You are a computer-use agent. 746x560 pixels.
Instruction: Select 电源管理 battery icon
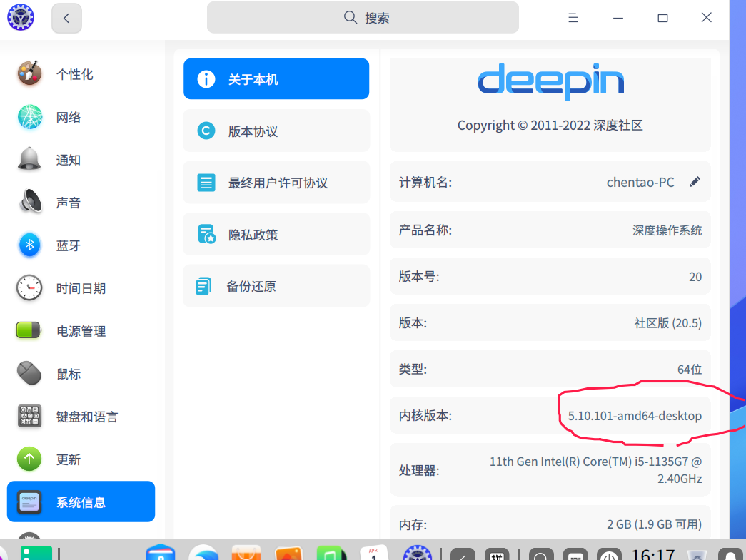click(29, 330)
